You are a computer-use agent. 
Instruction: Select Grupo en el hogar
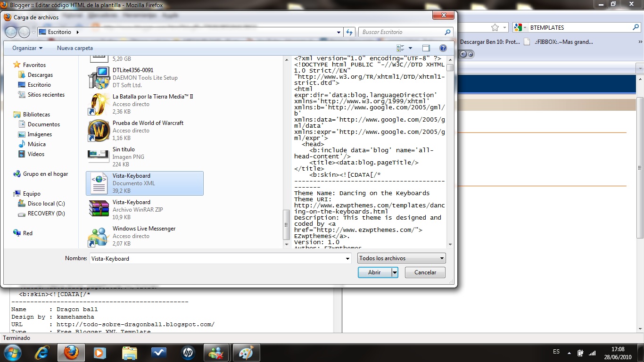[x=45, y=174]
